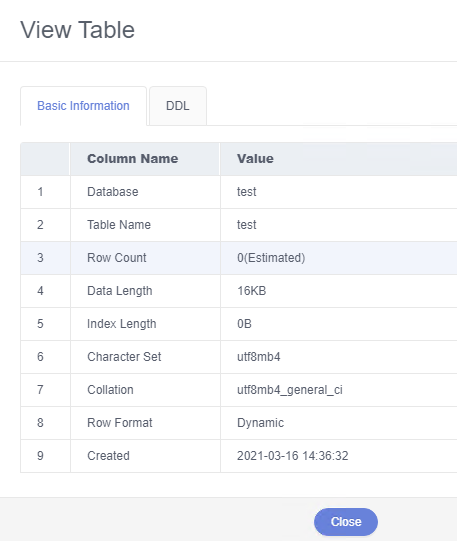Click the 2021-03-16 14:36:32 timestamp value

click(x=292, y=456)
